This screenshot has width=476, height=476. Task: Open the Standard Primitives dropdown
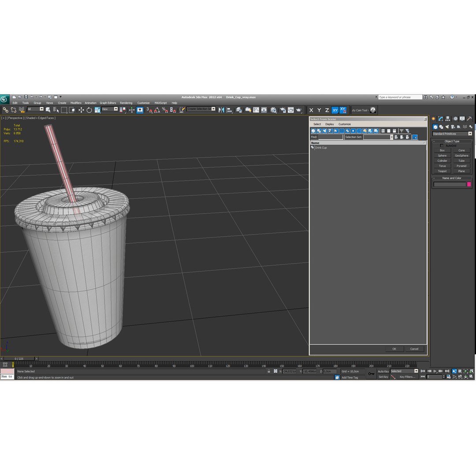pos(452,134)
